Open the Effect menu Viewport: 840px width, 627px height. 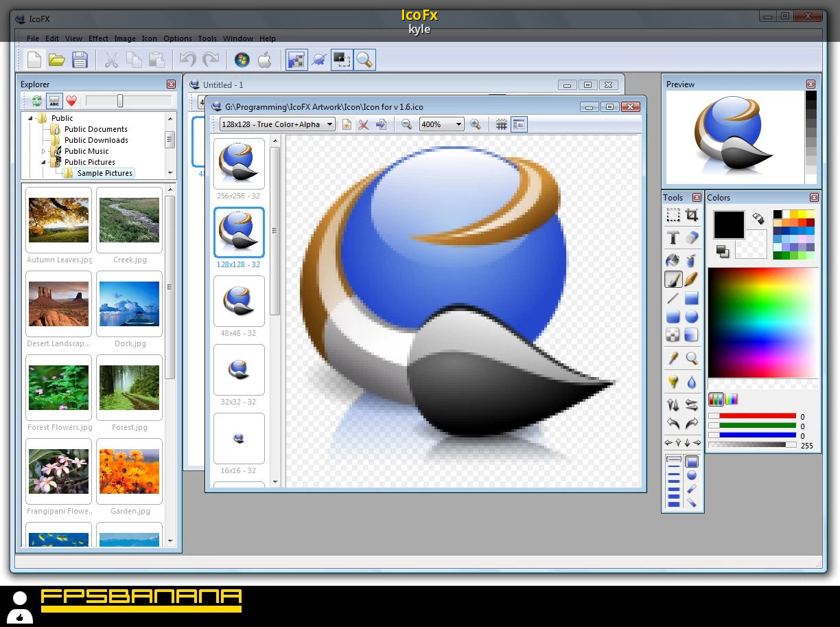coord(98,38)
